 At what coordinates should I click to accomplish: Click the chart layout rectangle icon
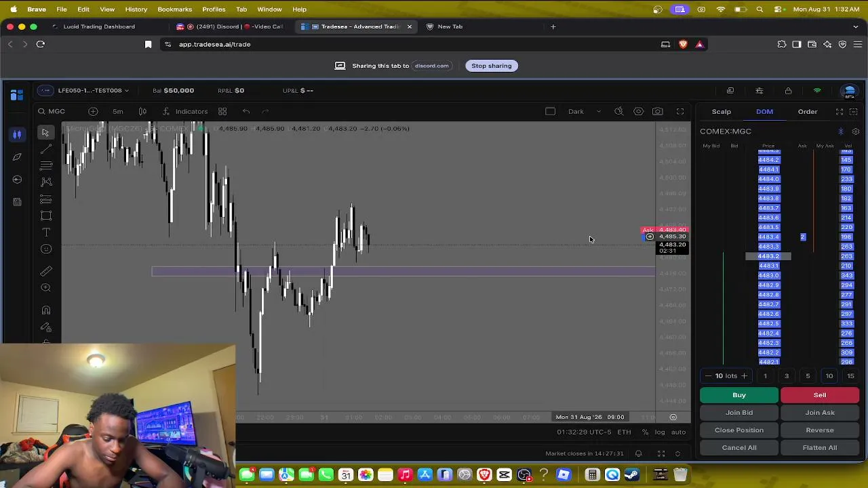pos(551,111)
